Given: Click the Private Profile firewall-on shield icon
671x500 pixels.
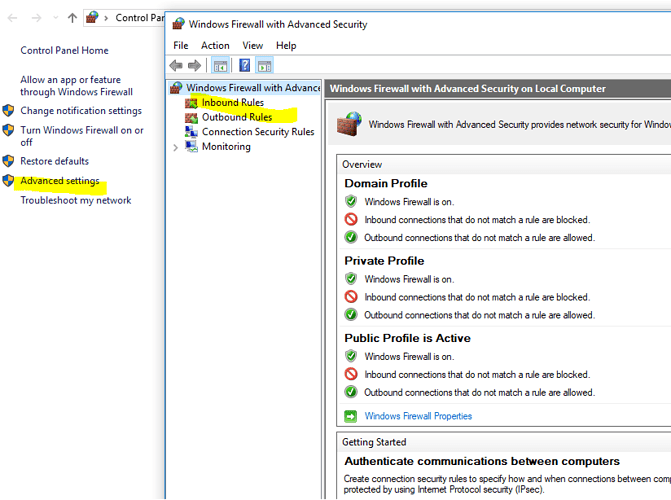Looking at the screenshot, I should [x=351, y=279].
